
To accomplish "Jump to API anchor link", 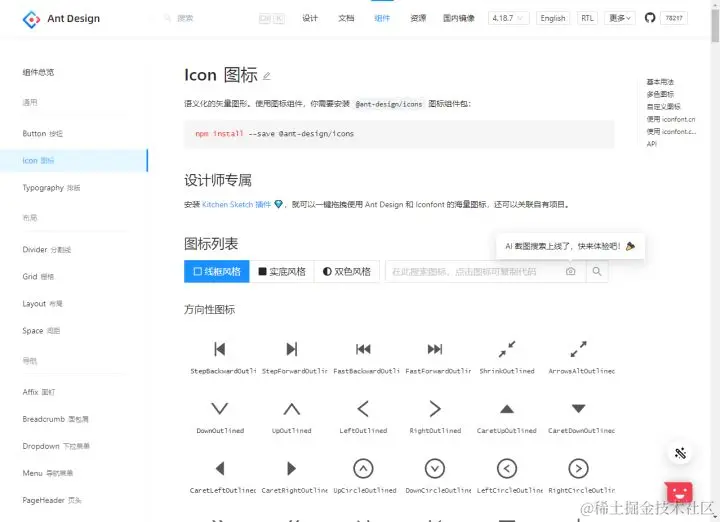I will coord(652,144).
